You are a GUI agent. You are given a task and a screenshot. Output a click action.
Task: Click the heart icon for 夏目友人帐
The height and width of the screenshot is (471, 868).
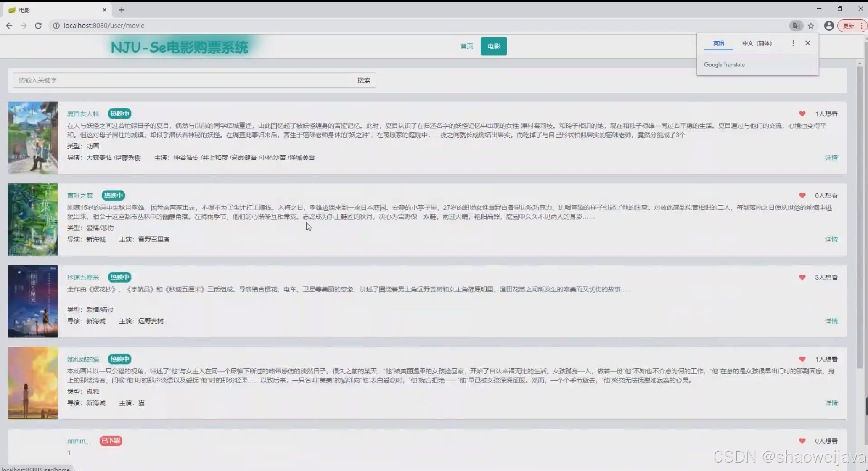point(802,114)
